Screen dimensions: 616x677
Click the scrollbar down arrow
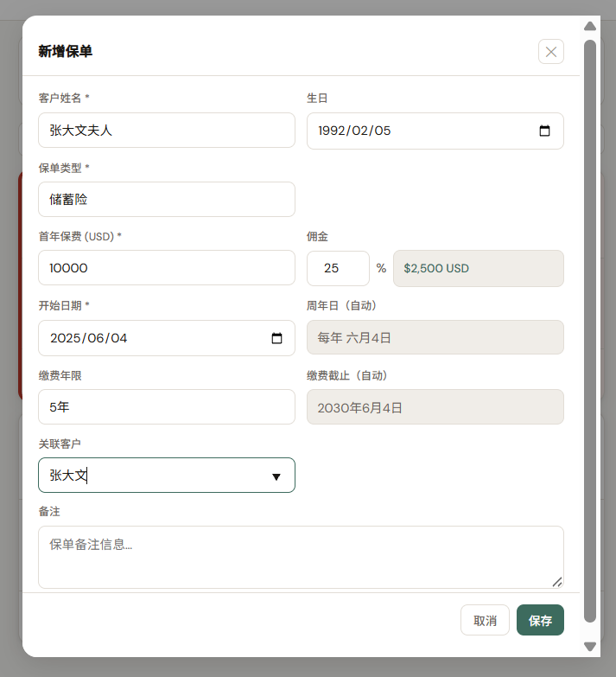[590, 647]
